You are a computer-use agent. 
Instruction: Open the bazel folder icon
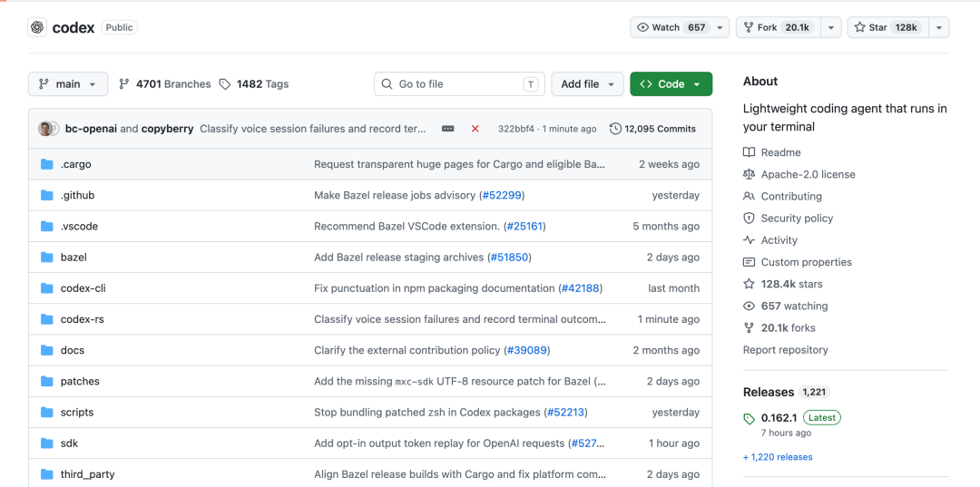(47, 258)
